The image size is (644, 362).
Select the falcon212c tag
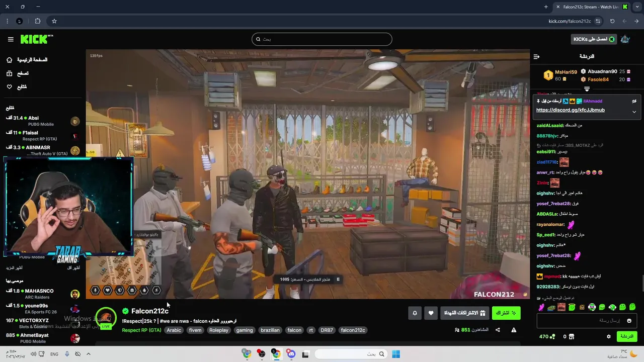tap(353, 330)
